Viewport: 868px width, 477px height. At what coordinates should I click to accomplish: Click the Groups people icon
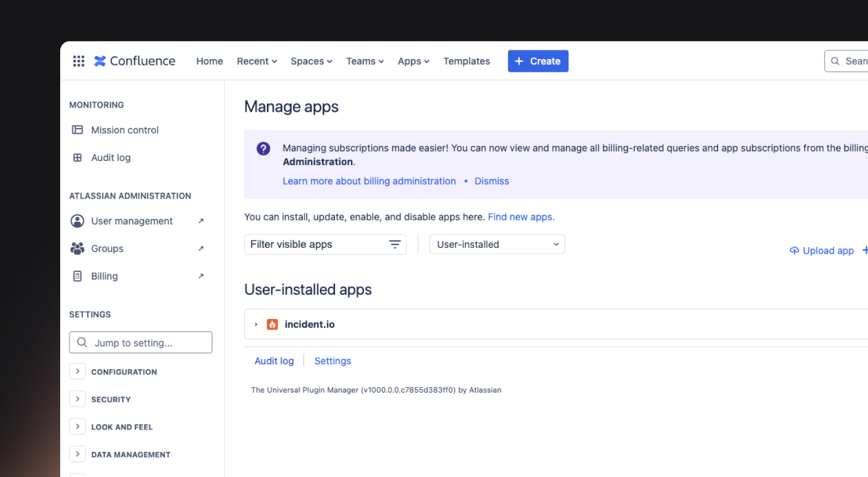click(77, 248)
